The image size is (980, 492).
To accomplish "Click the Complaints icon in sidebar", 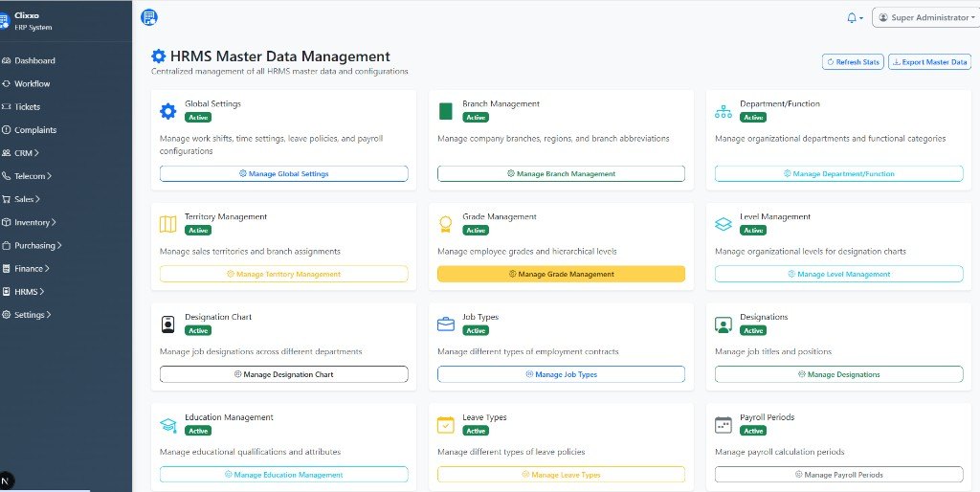I will 7,130.
